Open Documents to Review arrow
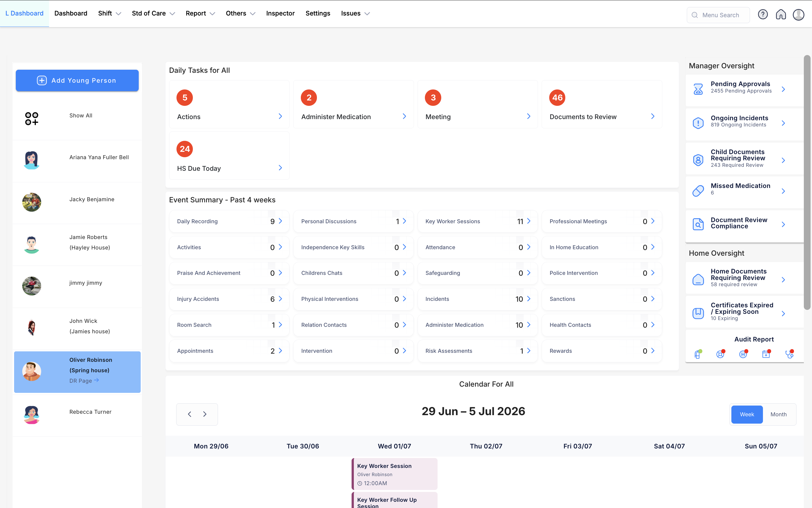 (x=653, y=116)
